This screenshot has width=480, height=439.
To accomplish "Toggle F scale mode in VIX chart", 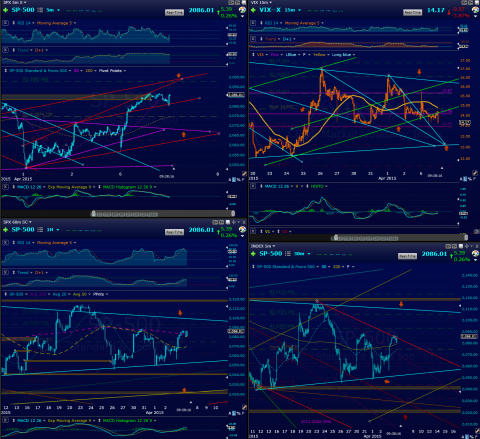I will (474, 179).
